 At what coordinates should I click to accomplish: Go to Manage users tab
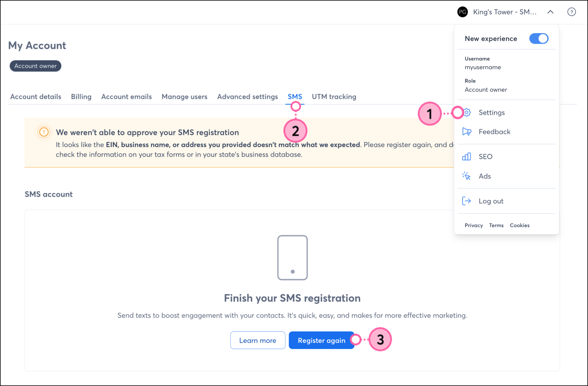pyautogui.click(x=184, y=97)
